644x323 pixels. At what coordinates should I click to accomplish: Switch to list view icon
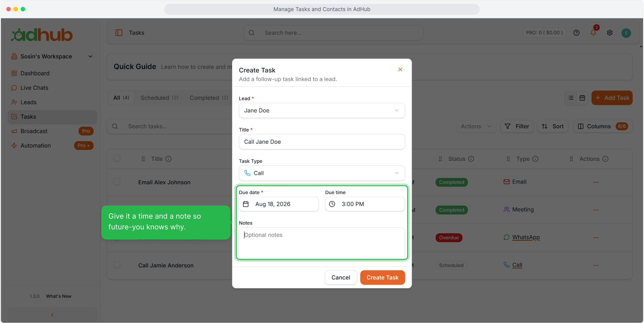tap(570, 98)
